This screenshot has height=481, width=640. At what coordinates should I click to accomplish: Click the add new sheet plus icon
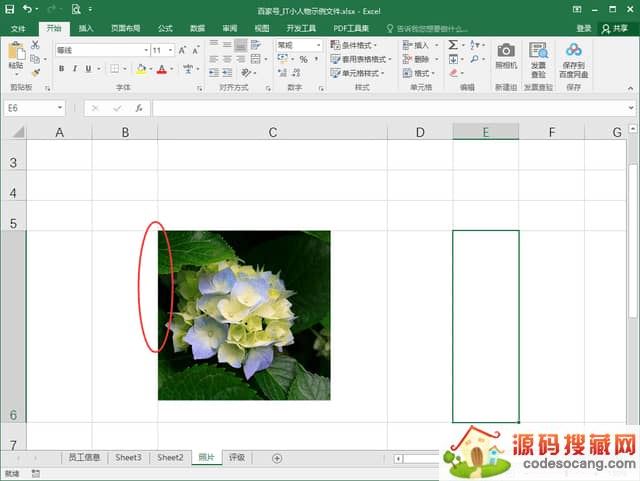[x=277, y=457]
